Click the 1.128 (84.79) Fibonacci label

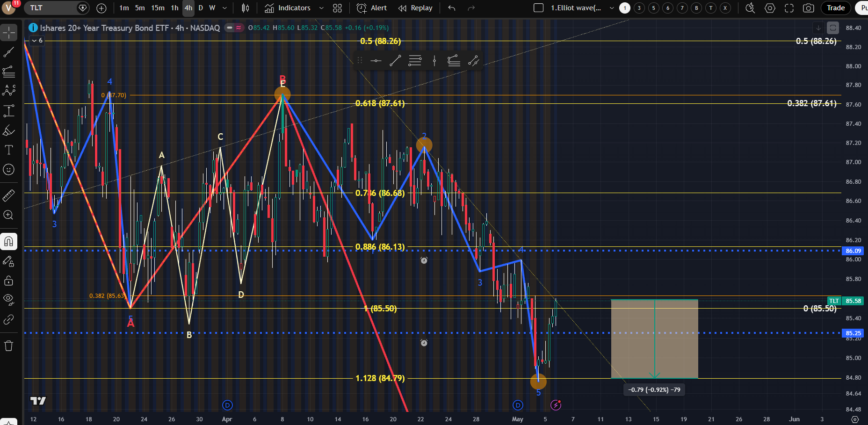coord(380,378)
